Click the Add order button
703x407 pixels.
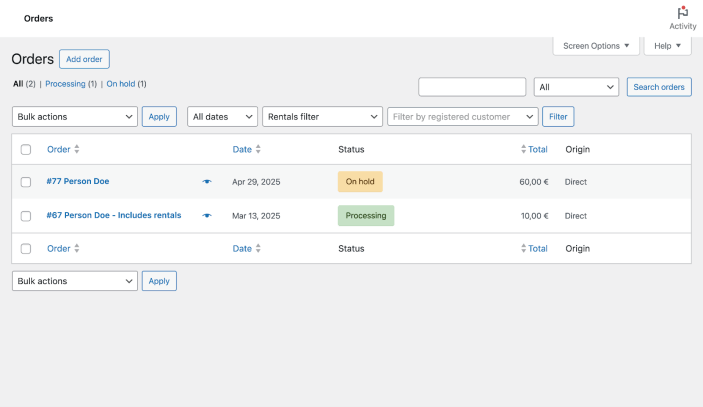[x=84, y=59]
